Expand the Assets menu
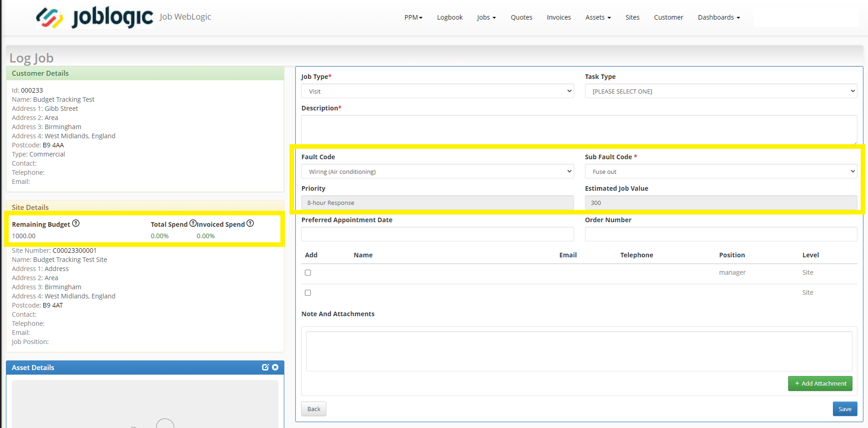This screenshot has width=868, height=428. tap(598, 17)
